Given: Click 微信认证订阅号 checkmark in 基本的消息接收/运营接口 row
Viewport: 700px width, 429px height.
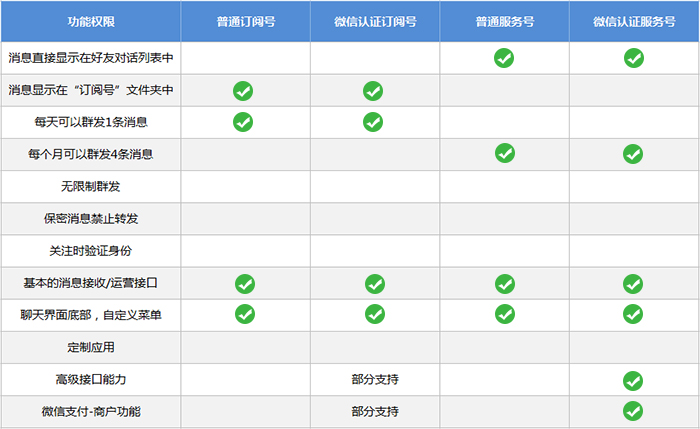Looking at the screenshot, I should [x=375, y=284].
